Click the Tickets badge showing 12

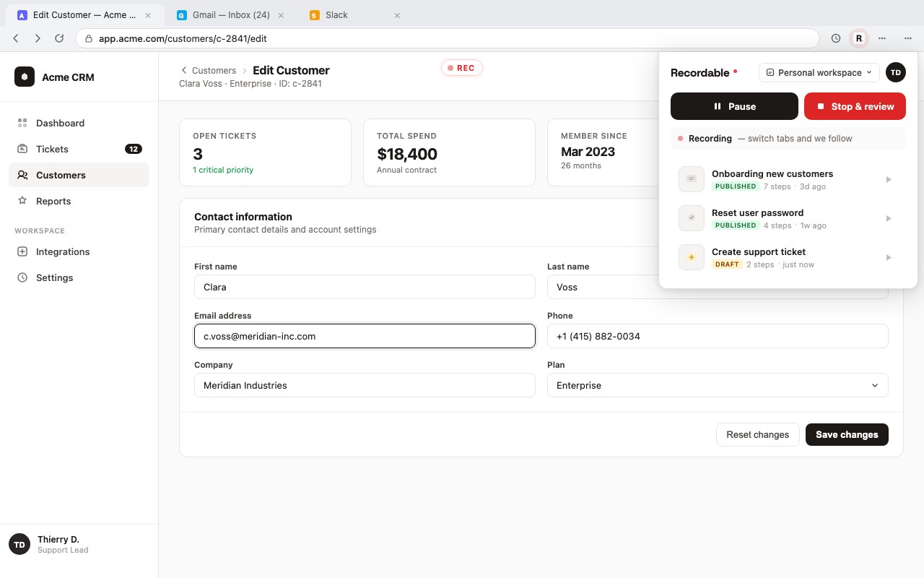[134, 149]
